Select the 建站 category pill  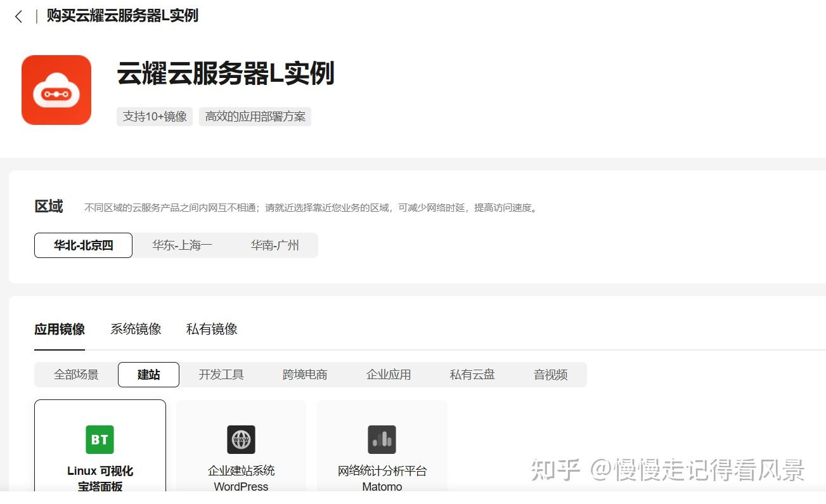coord(148,374)
